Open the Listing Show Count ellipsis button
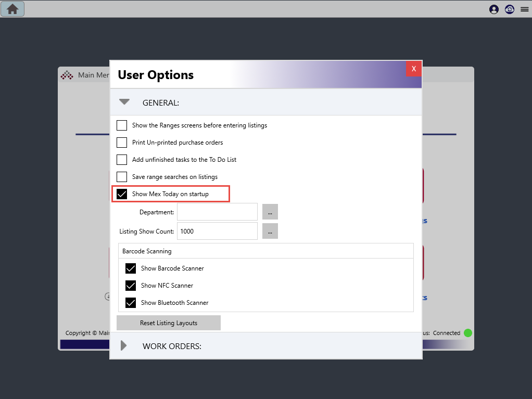Image resolution: width=532 pixels, height=399 pixels. tap(270, 231)
